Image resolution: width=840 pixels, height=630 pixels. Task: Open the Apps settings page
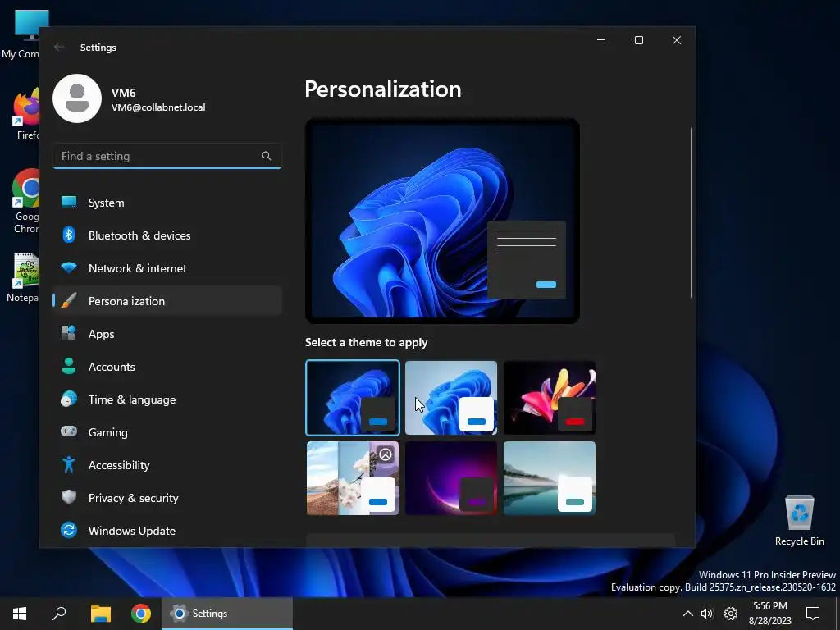[167, 334]
